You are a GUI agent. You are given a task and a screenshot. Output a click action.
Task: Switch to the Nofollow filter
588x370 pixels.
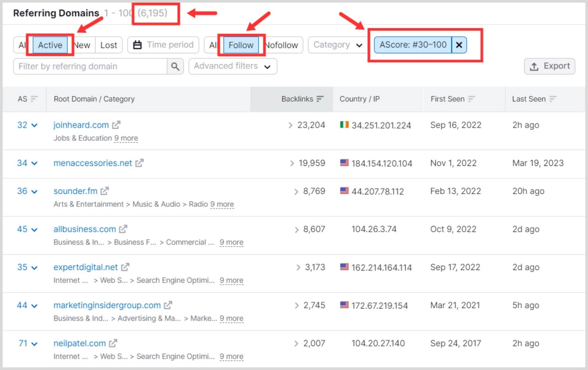(282, 45)
